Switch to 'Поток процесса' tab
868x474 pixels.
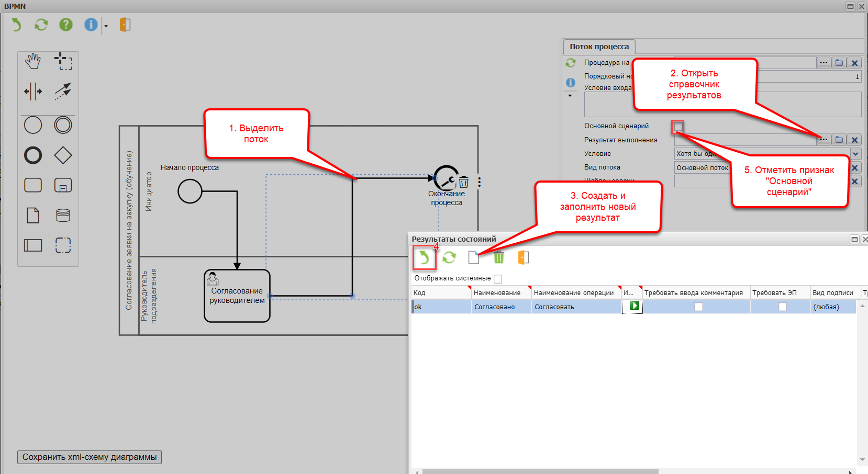click(x=599, y=47)
